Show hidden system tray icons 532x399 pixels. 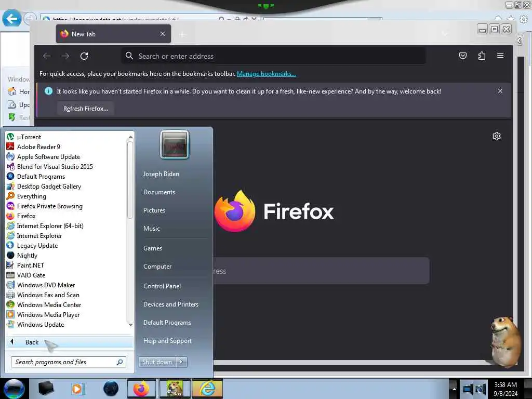pos(454,389)
